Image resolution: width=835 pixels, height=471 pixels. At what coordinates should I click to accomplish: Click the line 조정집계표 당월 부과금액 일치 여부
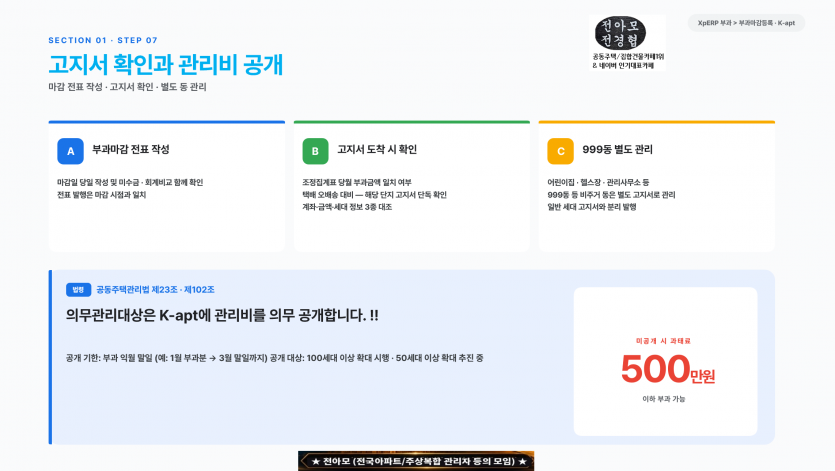[357, 182]
